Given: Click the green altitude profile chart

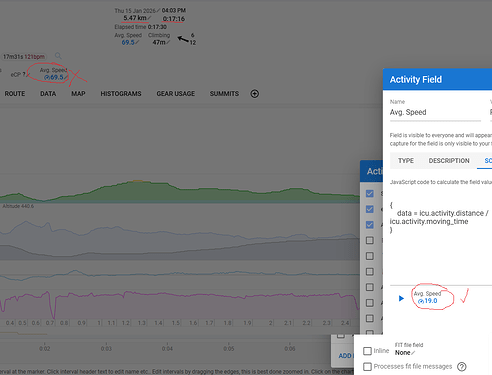Looking at the screenshot, I should click(x=180, y=192).
